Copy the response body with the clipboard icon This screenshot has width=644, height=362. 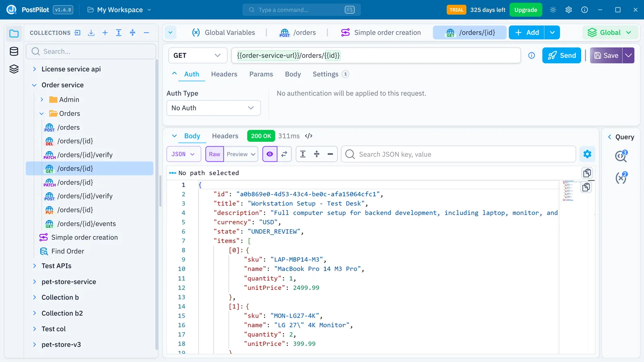pos(587,173)
